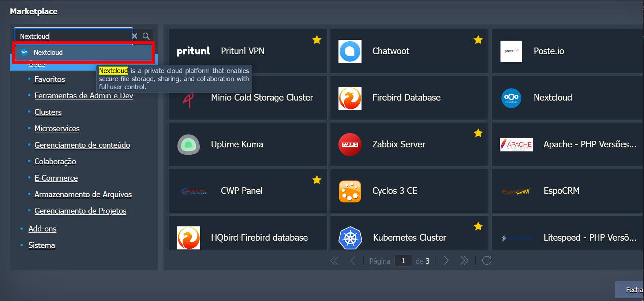Open the Nextcloud card title
The image size is (644, 301).
click(553, 97)
